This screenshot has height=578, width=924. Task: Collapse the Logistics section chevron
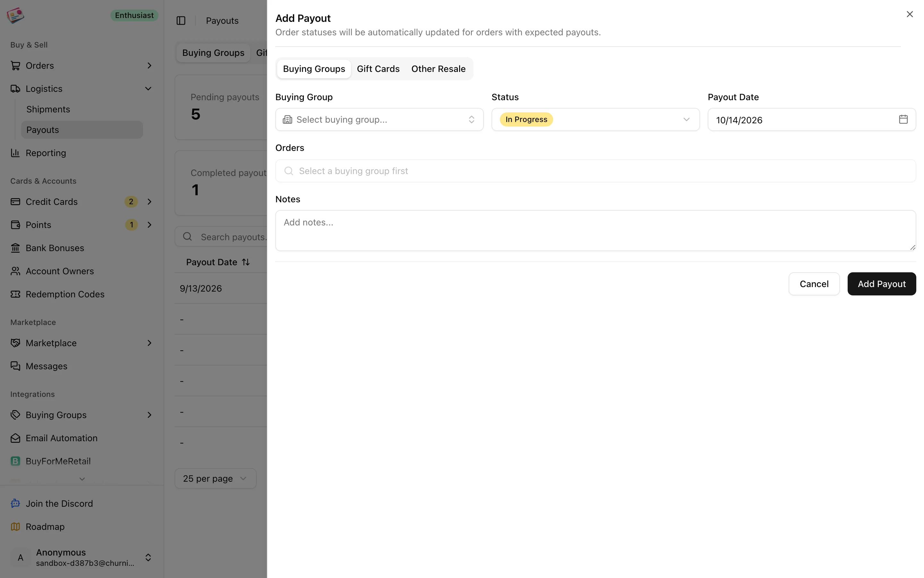click(148, 89)
